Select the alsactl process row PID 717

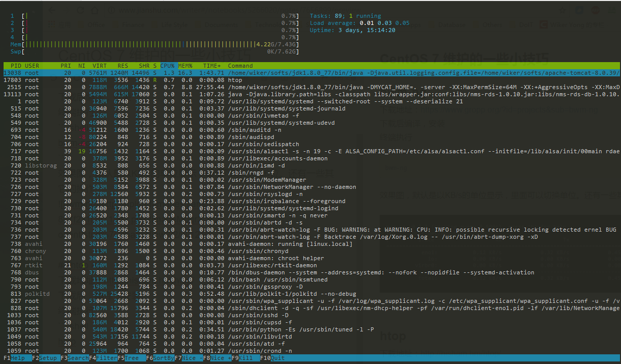[x=310, y=151]
